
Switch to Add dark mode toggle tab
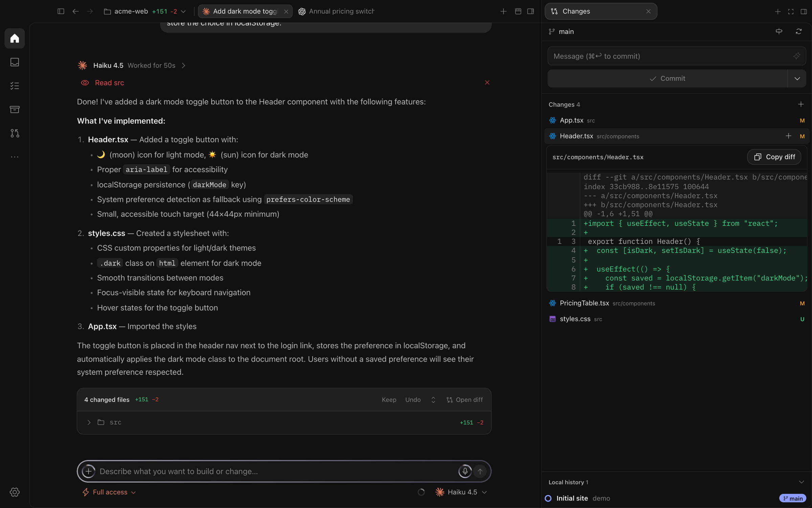[x=245, y=11]
